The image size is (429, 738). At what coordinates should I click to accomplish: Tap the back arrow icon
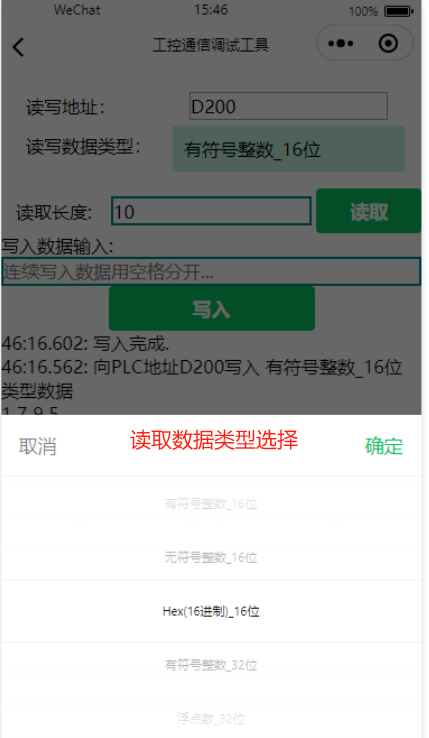(x=18, y=47)
